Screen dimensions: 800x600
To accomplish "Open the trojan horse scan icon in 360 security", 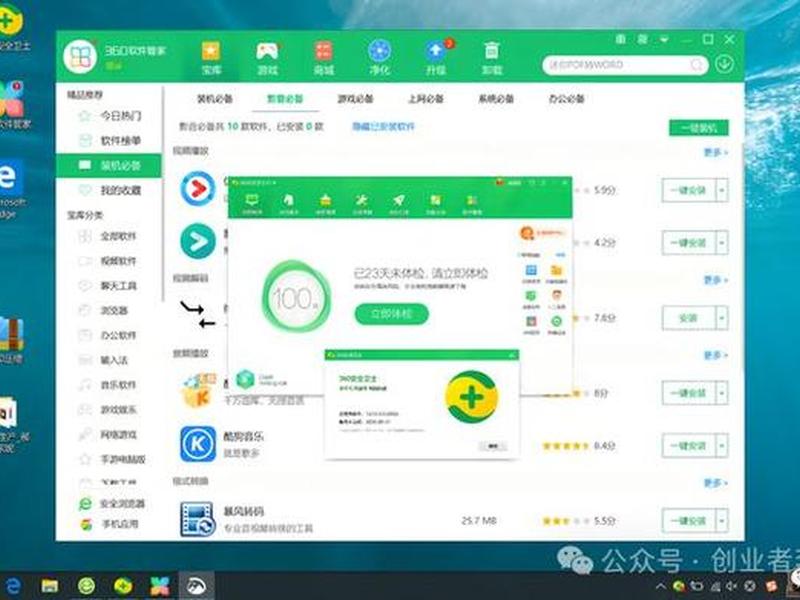I will [288, 204].
